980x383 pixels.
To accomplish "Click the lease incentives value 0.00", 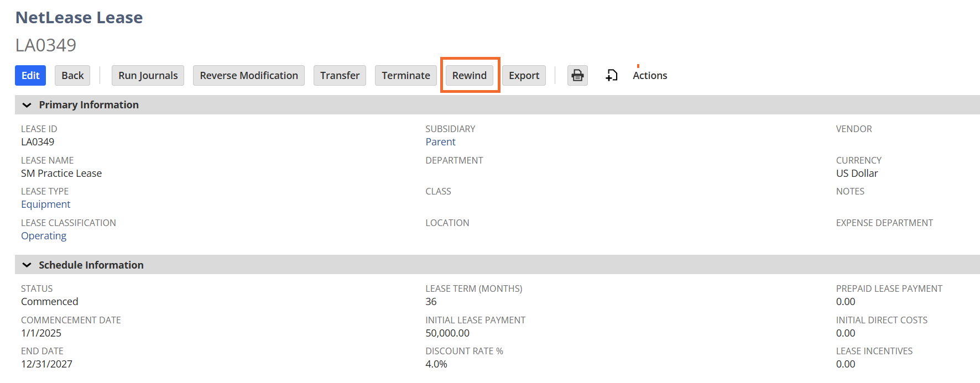I will click(x=846, y=364).
